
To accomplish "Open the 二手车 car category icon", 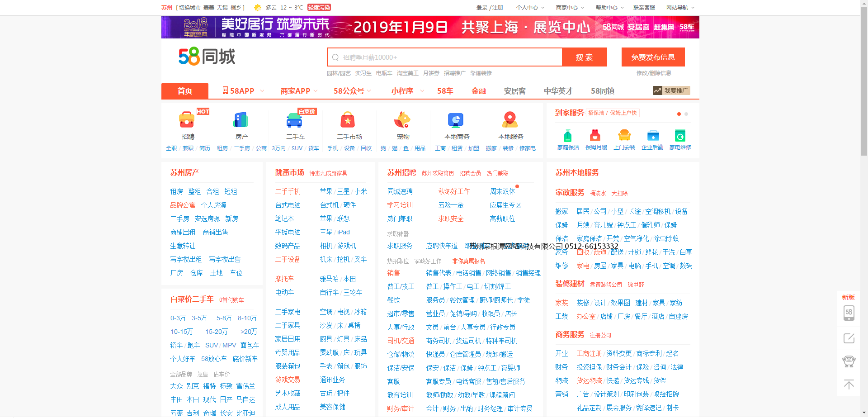I will [294, 120].
